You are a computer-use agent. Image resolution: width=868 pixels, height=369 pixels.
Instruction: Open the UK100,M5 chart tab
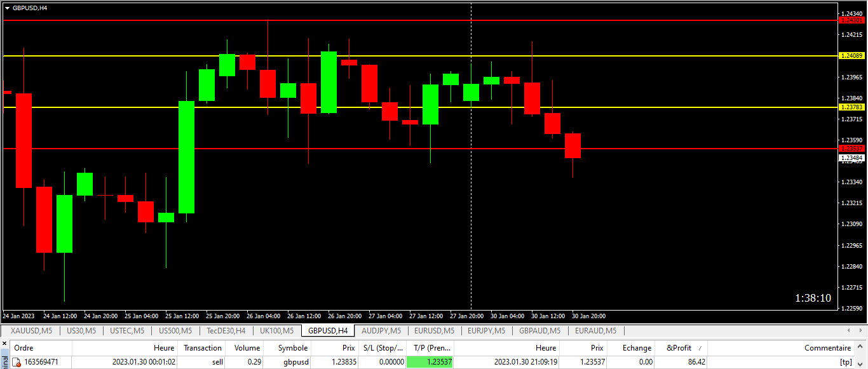click(276, 330)
